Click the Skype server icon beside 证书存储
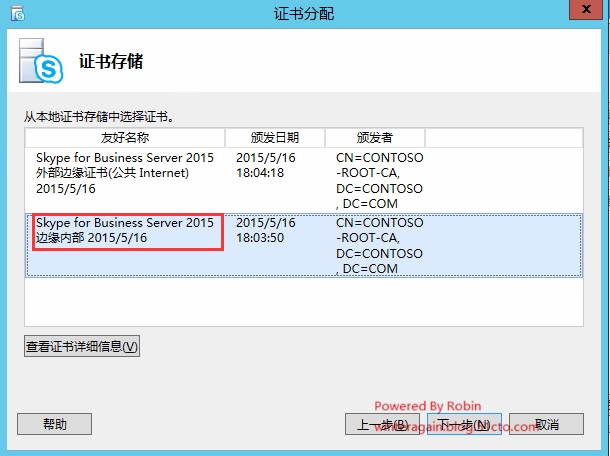This screenshot has width=610, height=456. 41,61
